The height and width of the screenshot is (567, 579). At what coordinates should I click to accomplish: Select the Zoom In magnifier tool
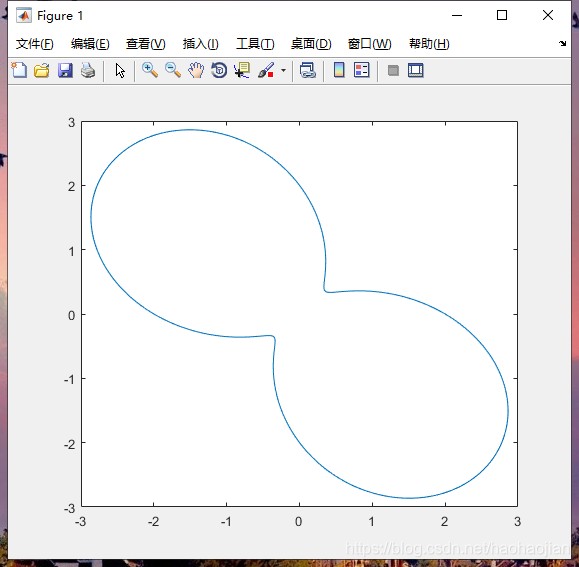150,70
